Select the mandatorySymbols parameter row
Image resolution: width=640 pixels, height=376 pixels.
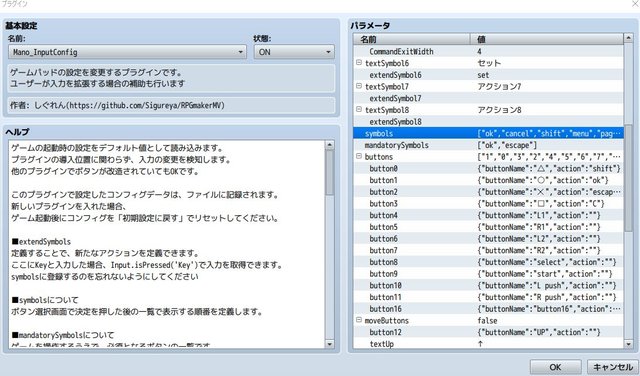coord(489,145)
